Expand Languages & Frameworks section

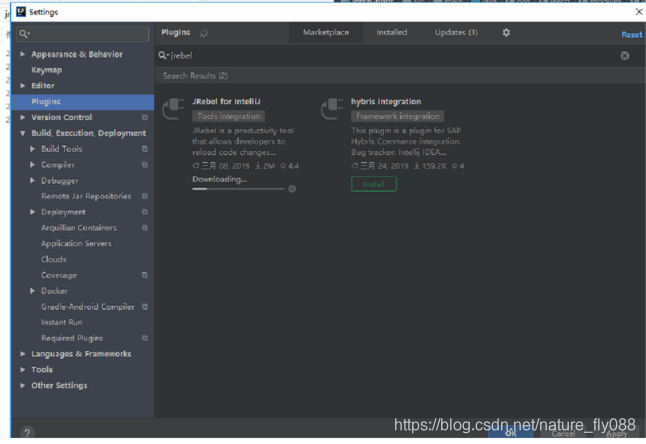pyautogui.click(x=23, y=354)
